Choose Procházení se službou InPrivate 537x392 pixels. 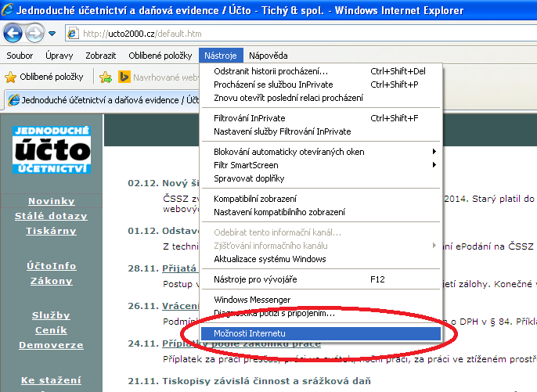coord(321,85)
